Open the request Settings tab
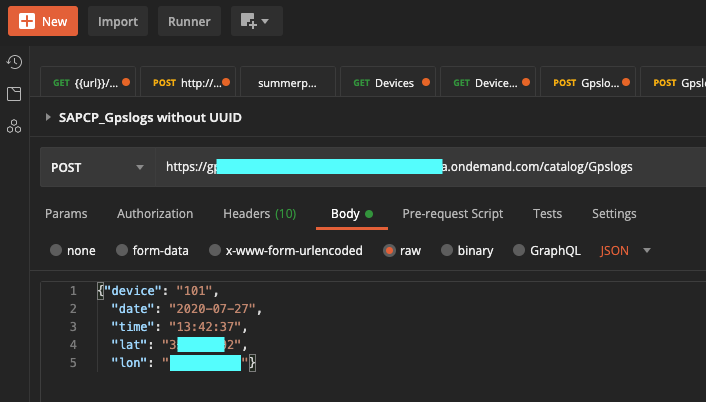Screen dimensions: 706x402 click(614, 213)
